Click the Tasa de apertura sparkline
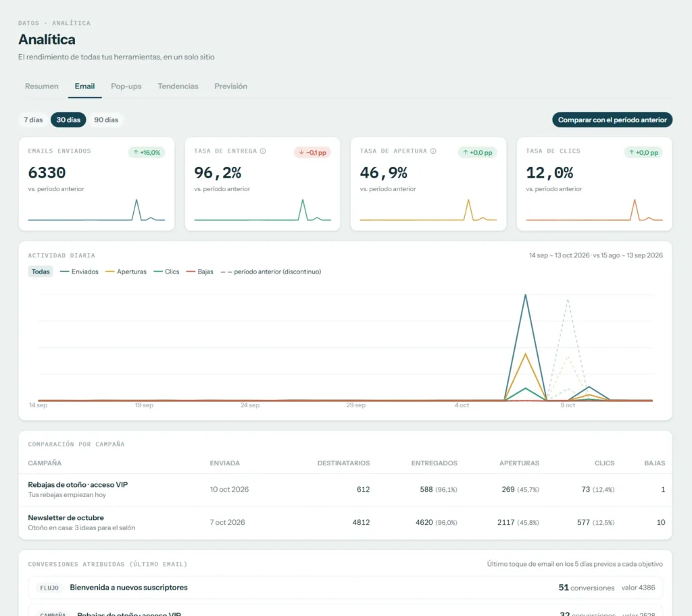Viewport: 692px width, 616px height. 428,210
